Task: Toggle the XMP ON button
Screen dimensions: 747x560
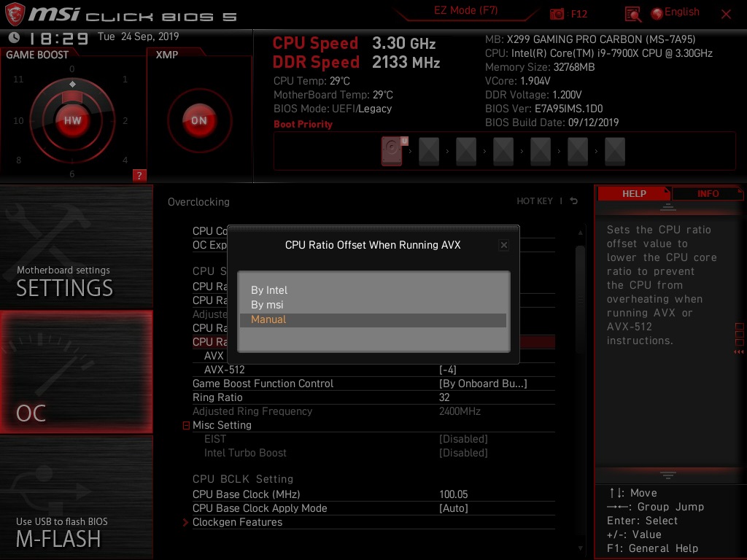Action: tap(199, 120)
